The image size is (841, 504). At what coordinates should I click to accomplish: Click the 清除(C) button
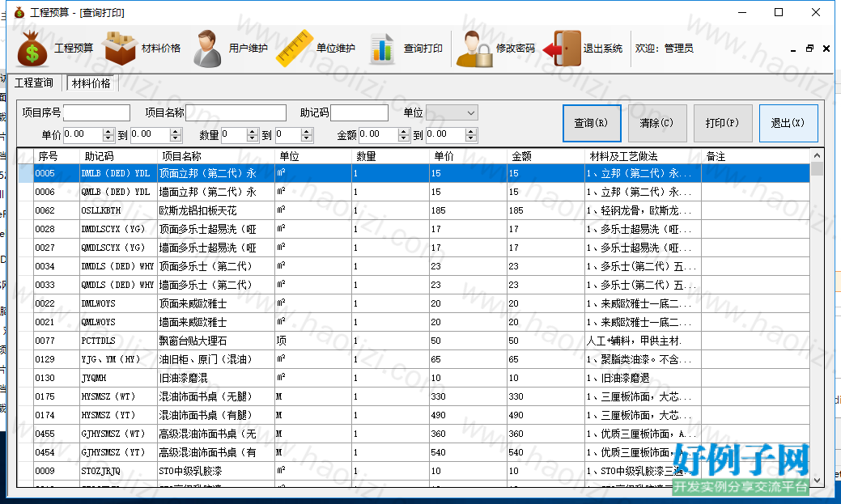point(657,123)
